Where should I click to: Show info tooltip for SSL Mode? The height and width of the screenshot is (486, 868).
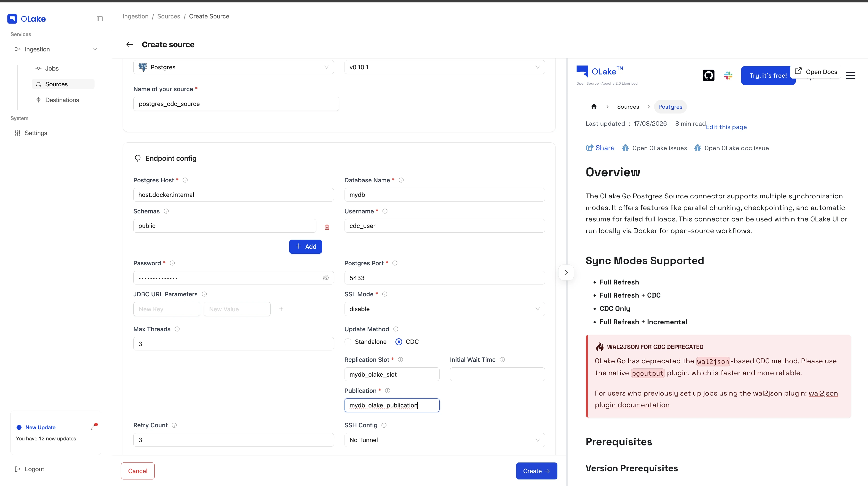[x=385, y=294]
